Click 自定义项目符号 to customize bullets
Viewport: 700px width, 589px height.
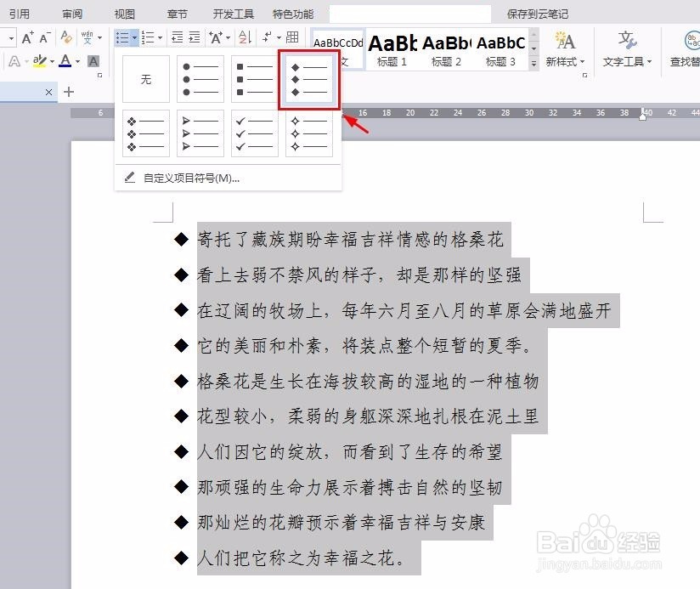click(192, 177)
